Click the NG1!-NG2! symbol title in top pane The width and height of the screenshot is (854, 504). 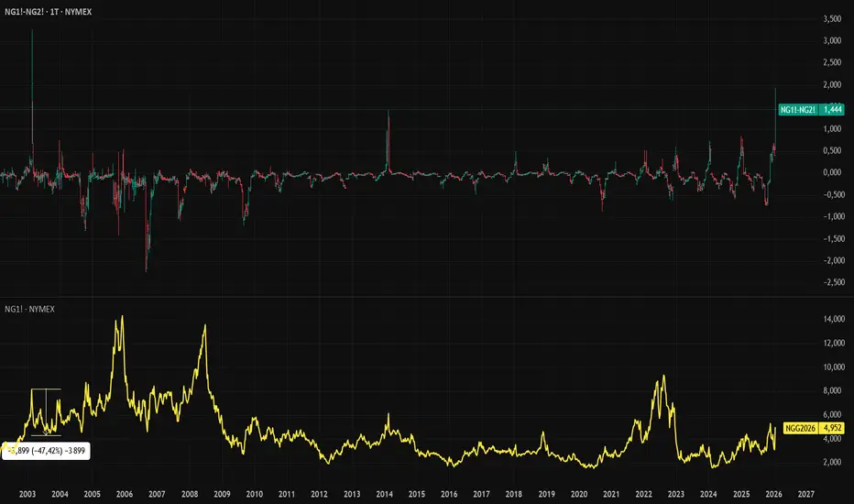click(x=48, y=11)
